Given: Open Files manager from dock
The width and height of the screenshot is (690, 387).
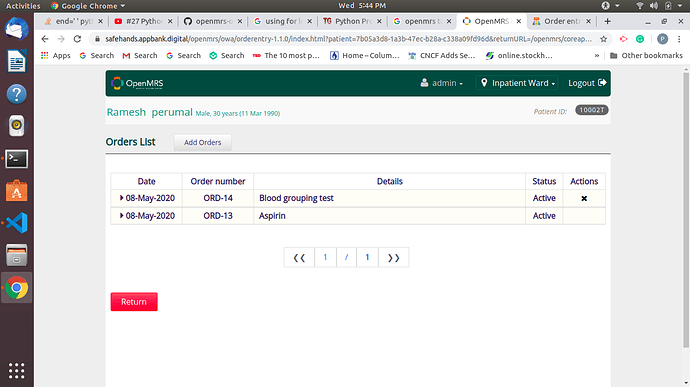Looking at the screenshot, I should [17, 255].
